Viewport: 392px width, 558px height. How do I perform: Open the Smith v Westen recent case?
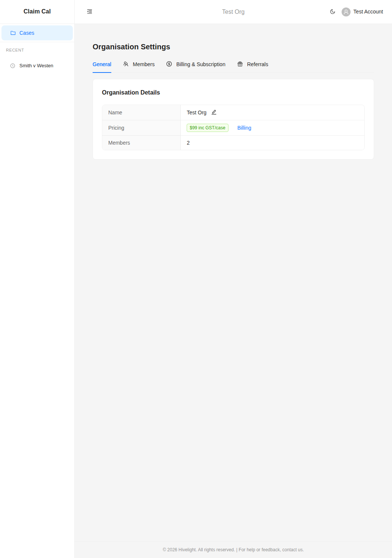[36, 65]
